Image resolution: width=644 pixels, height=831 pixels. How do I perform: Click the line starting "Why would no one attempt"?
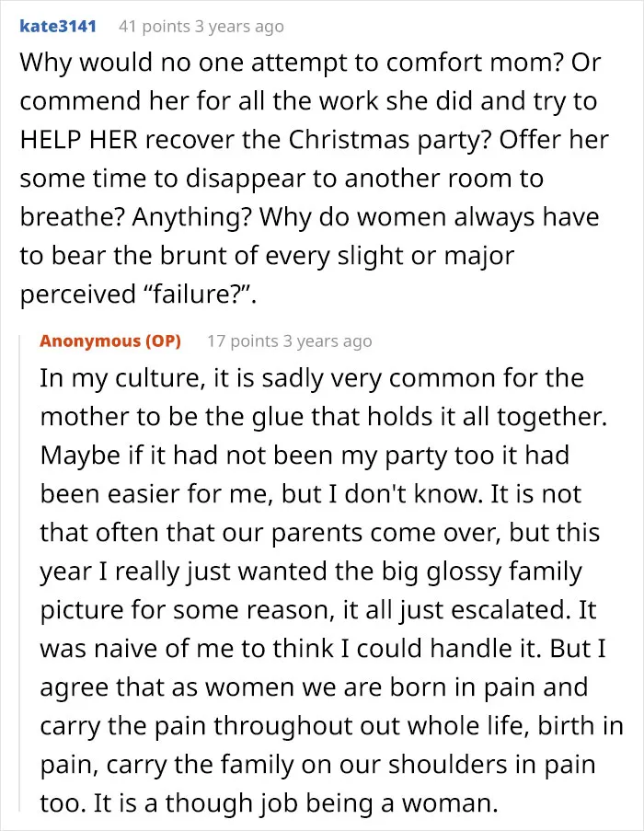point(310,63)
